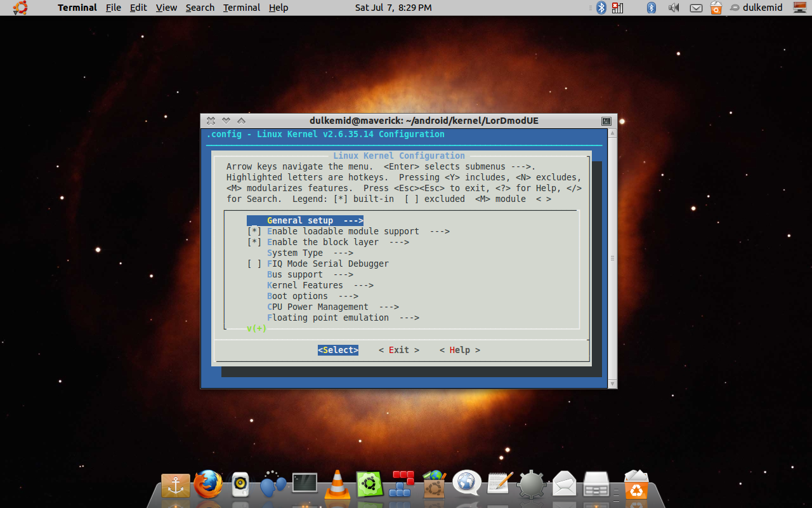Click the network signal icon in top panel
The width and height of the screenshot is (812, 508).
point(617,8)
